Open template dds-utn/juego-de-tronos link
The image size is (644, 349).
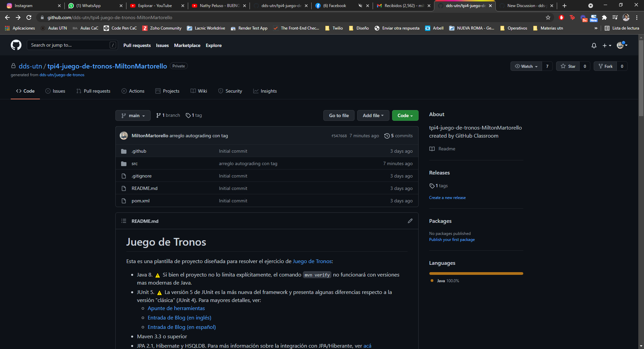point(62,75)
